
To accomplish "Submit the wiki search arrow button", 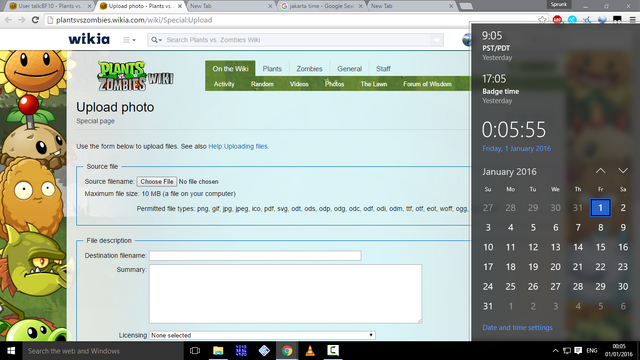I will 437,40.
